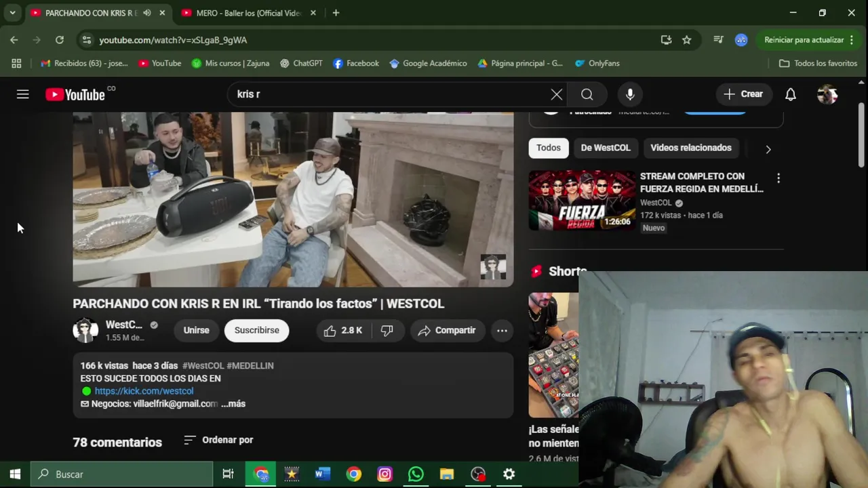Select the De WestCOL filter chip
The width and height of the screenshot is (868, 488).
pos(606,148)
